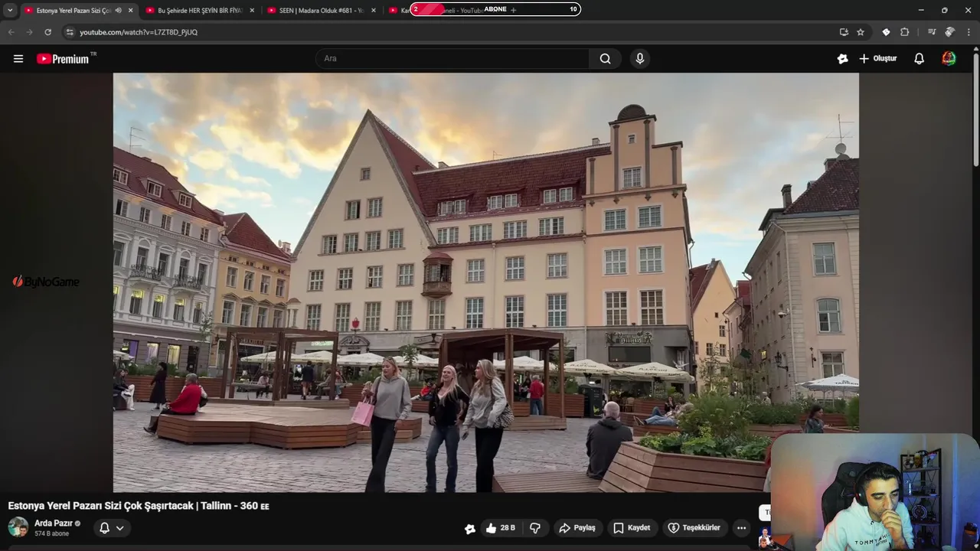Click the search magnifier button

click(605, 59)
